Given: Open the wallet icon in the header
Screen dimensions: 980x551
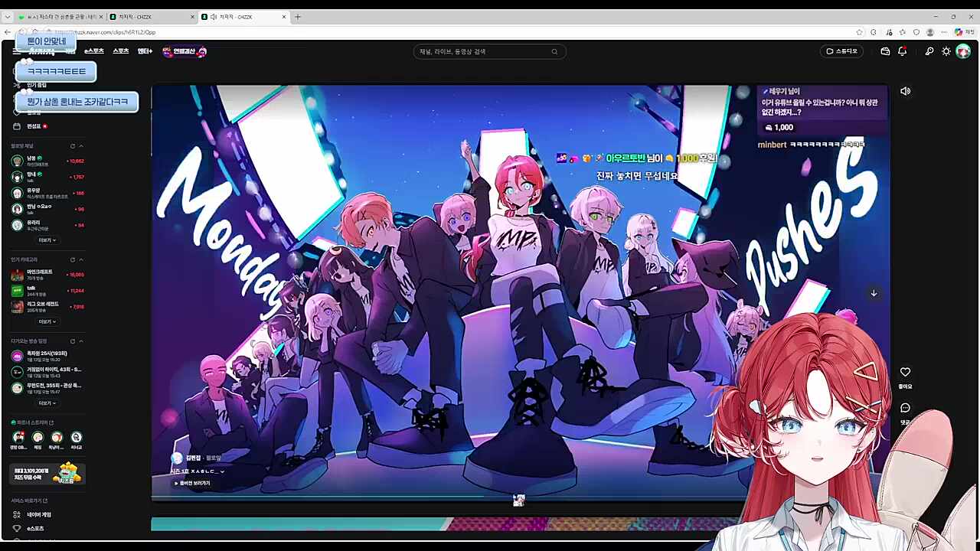Looking at the screenshot, I should pos(885,51).
